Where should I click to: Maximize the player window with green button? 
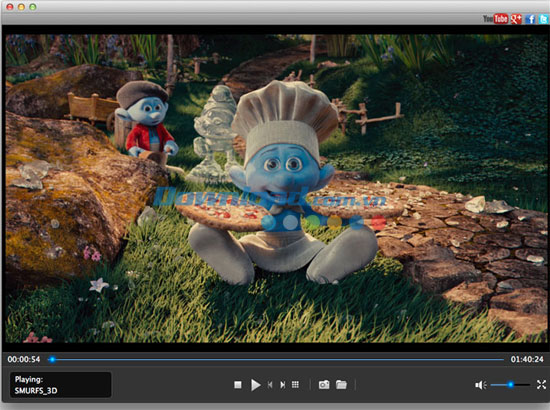(33, 7)
